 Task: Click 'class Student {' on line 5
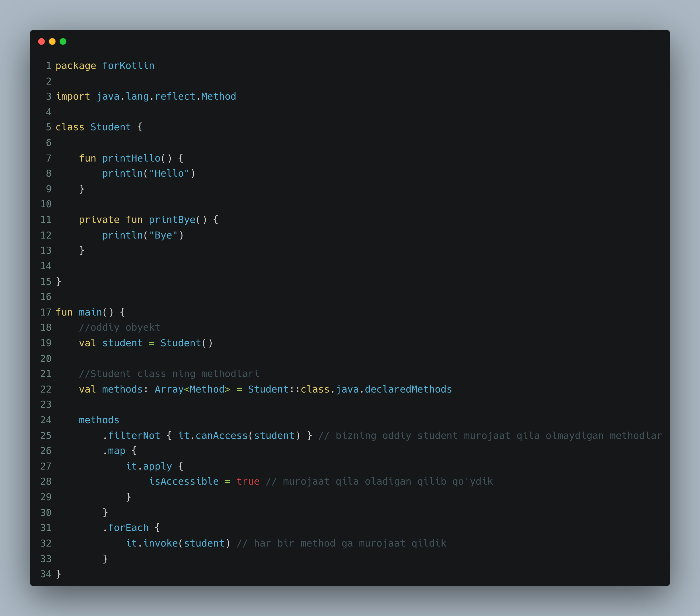(99, 127)
